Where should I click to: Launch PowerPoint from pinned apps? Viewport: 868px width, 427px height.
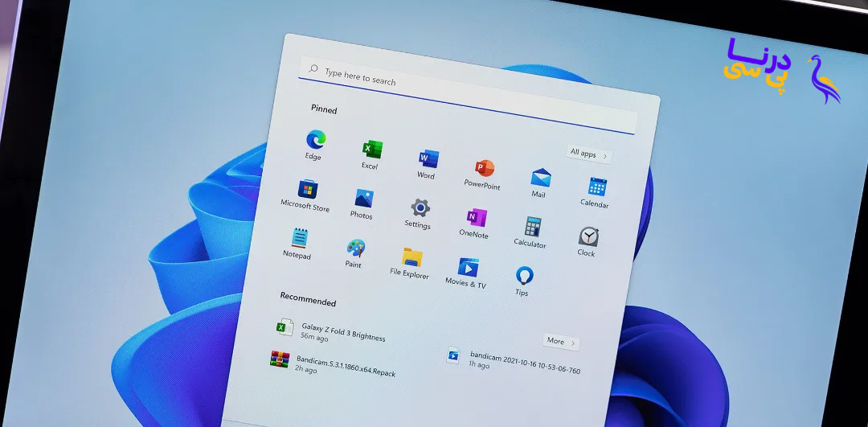484,169
